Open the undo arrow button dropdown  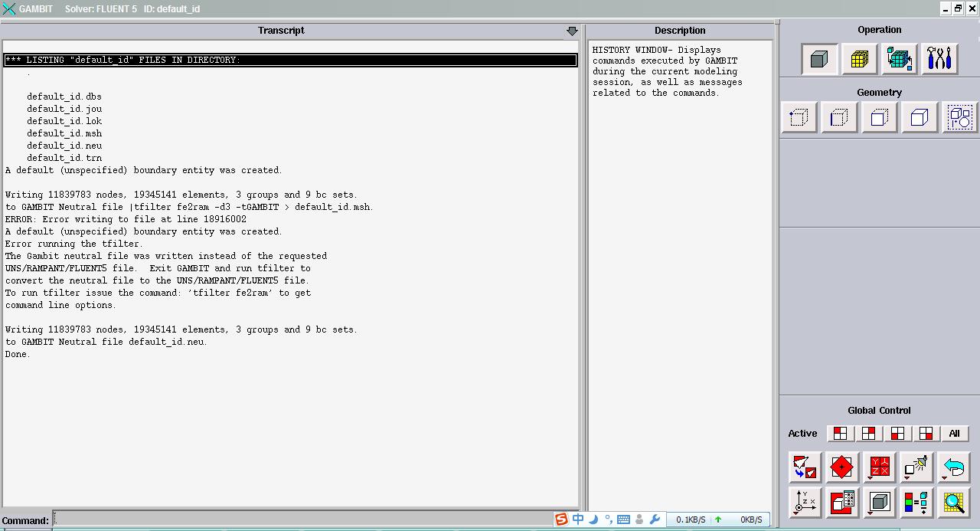pos(953,467)
